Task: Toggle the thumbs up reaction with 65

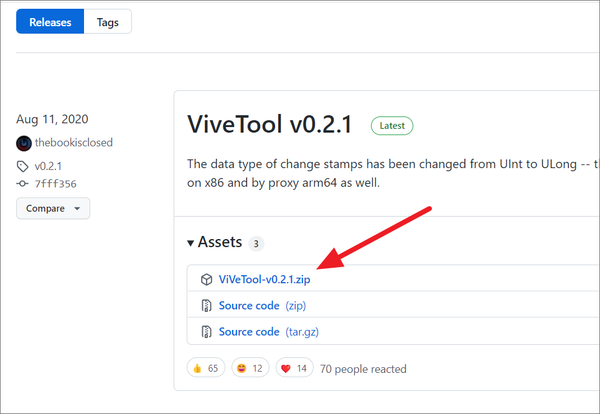Action: pyautogui.click(x=206, y=369)
